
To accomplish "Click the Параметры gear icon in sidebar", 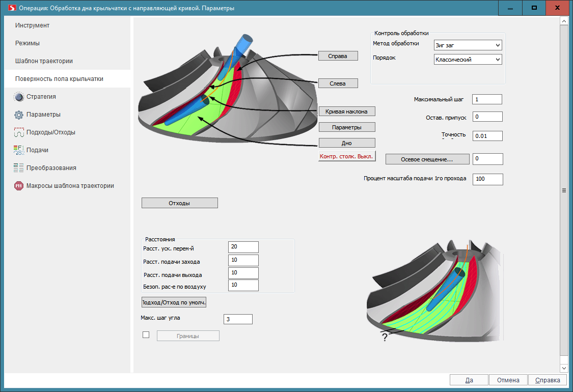I will [x=19, y=115].
